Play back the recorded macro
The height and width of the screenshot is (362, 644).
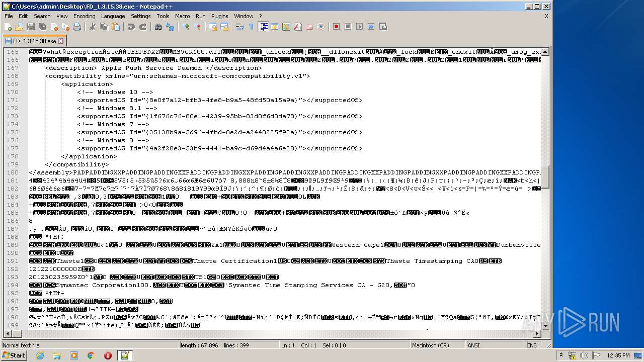pyautogui.click(x=359, y=27)
